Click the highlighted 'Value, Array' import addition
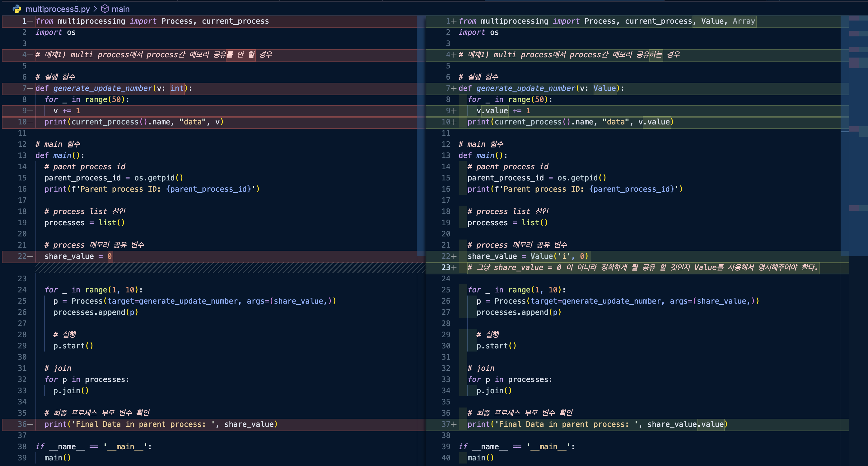This screenshot has width=868, height=466. 725,21
